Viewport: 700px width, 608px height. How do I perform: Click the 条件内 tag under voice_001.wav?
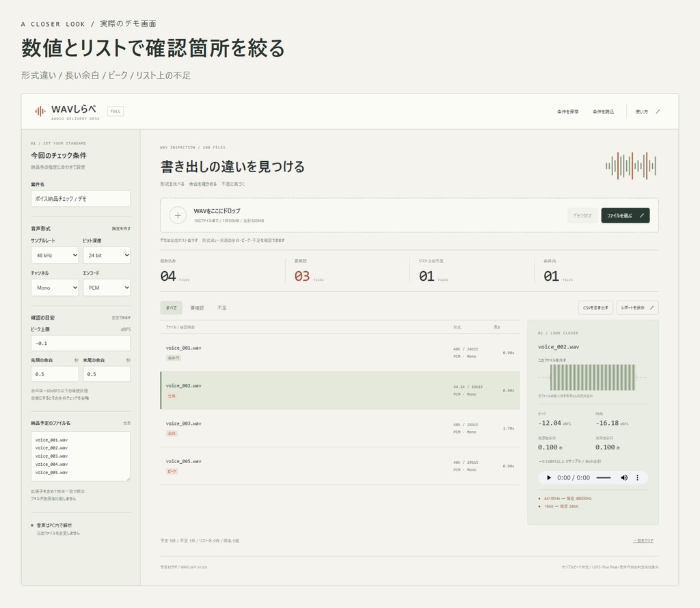point(173,358)
